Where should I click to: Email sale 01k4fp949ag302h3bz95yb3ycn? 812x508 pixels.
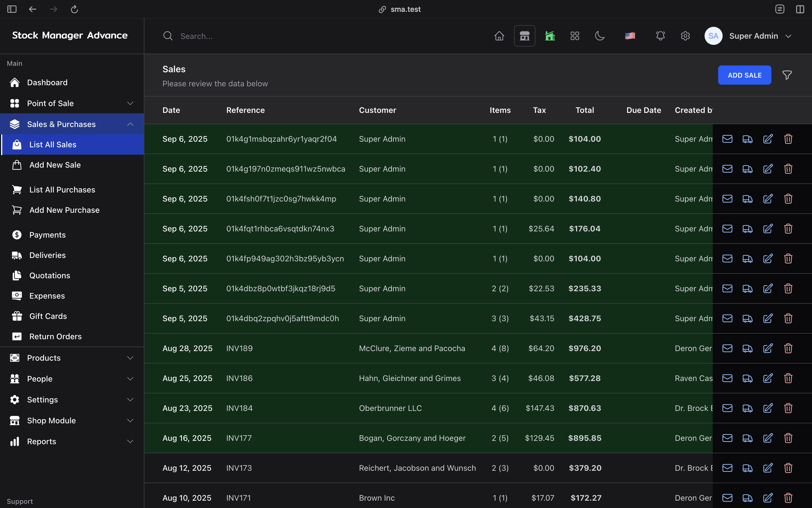point(727,258)
